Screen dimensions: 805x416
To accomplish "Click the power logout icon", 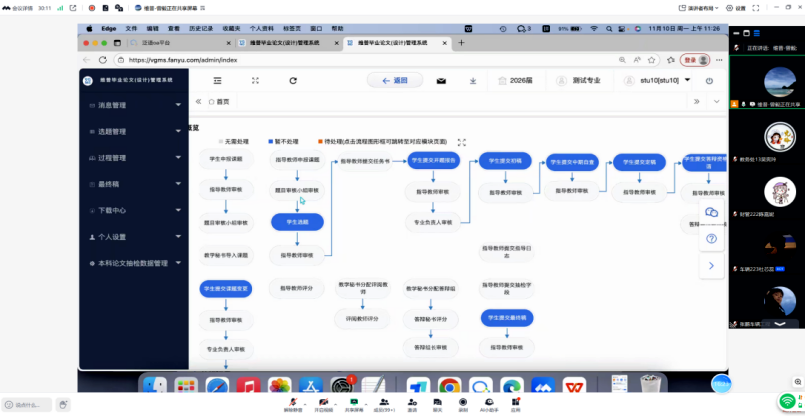I will click(709, 80).
